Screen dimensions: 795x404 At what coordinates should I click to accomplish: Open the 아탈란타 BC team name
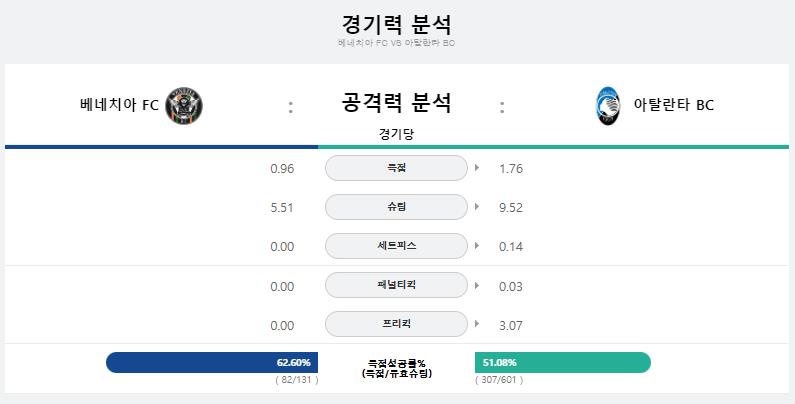(673, 105)
